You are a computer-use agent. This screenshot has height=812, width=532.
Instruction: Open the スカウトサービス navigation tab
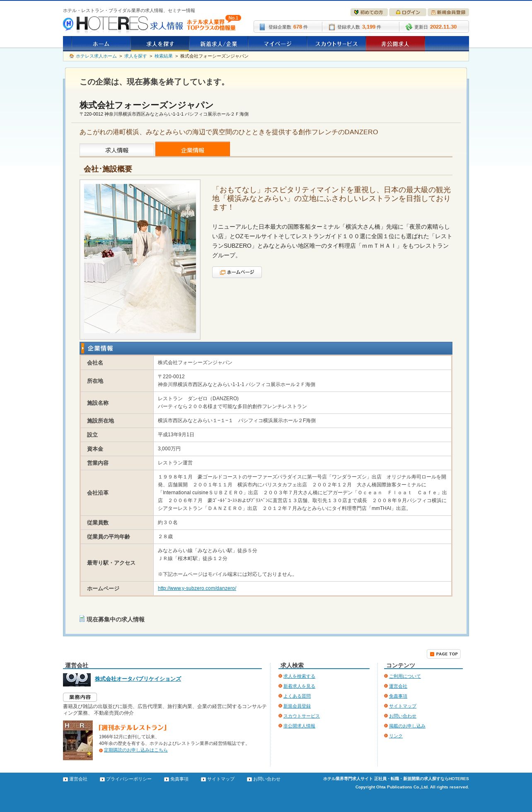click(336, 43)
